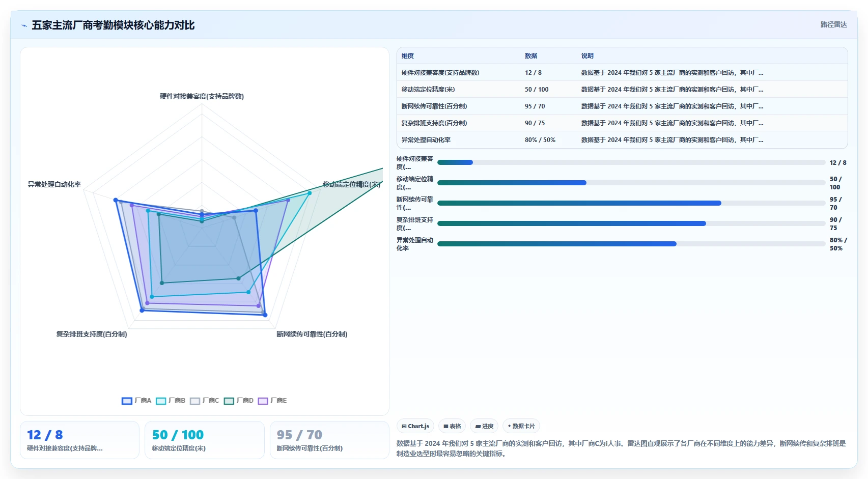Hide 厂商D series via legend

[x=229, y=401]
